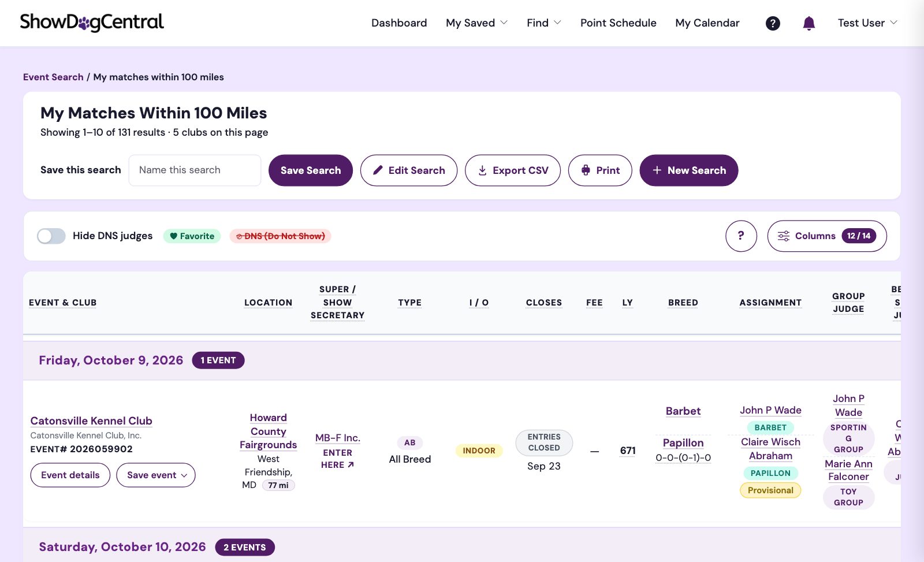Click the BREED column header

pos(683,303)
